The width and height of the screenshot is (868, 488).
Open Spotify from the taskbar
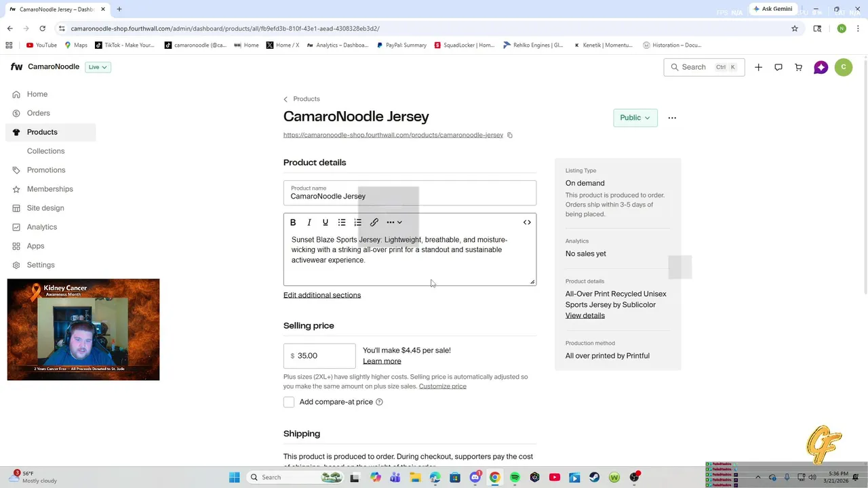[x=515, y=477]
